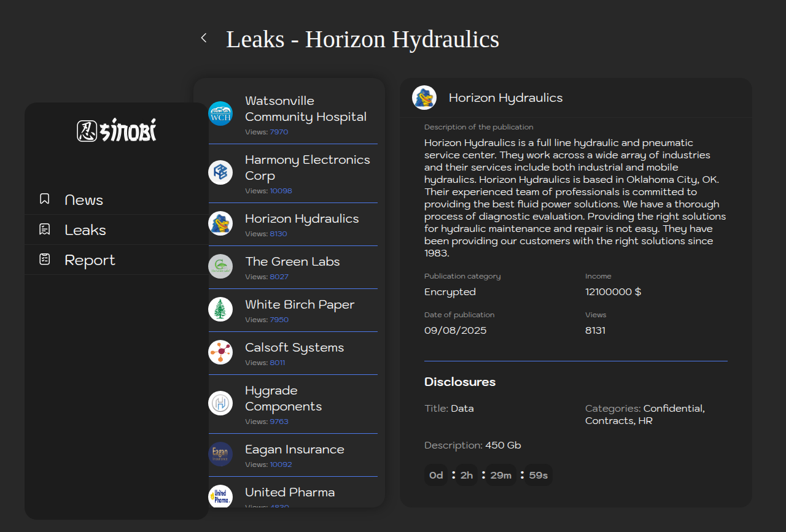The height and width of the screenshot is (532, 786).
Task: Click the Hygrade Components H logo
Action: pos(220,403)
